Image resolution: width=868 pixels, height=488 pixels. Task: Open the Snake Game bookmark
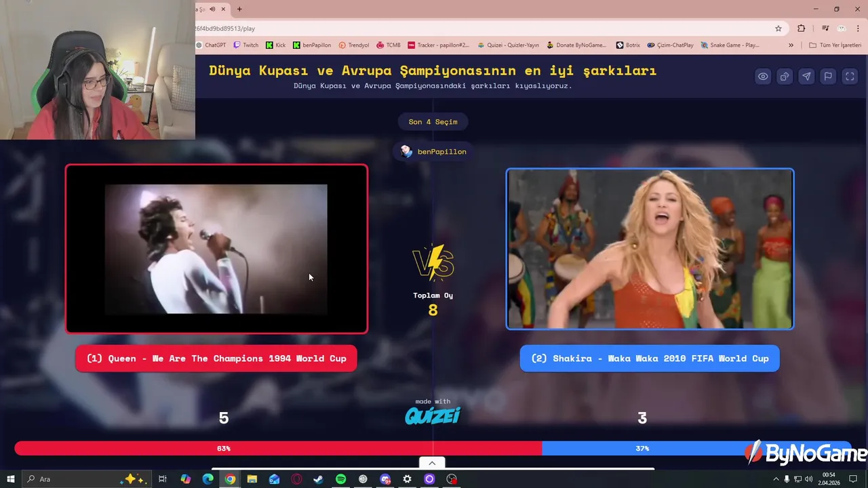730,45
